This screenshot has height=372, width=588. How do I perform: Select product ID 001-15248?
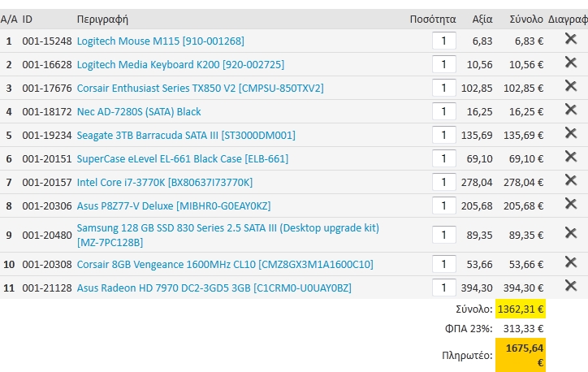(x=47, y=41)
